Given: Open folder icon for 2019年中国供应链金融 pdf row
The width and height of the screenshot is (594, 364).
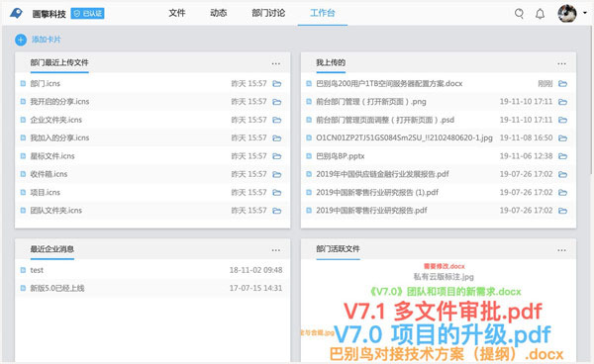Looking at the screenshot, I should [x=563, y=174].
